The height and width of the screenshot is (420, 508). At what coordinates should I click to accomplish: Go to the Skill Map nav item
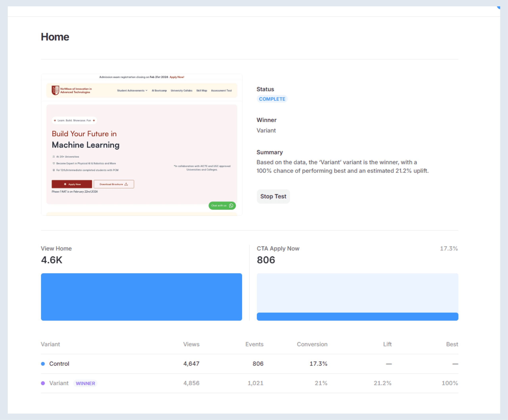(201, 91)
